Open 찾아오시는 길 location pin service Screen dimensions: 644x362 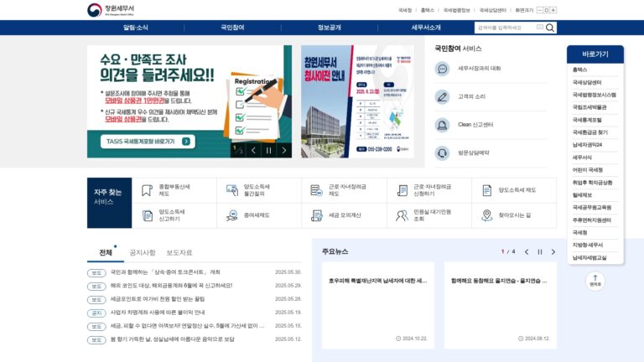[514, 215]
